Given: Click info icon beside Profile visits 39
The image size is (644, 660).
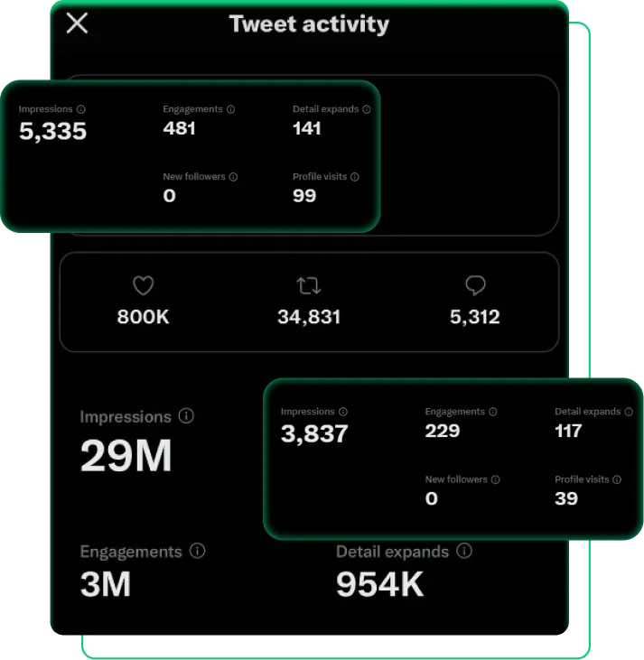Looking at the screenshot, I should click(x=617, y=479).
